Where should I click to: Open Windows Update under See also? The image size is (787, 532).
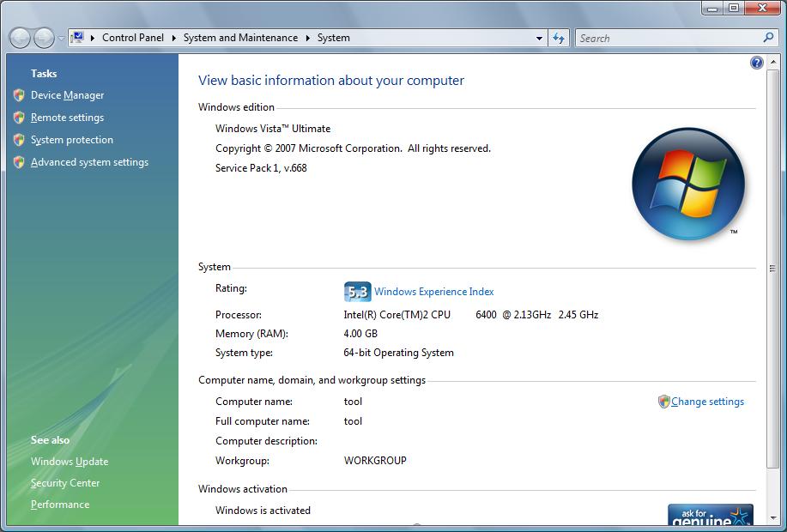click(70, 462)
